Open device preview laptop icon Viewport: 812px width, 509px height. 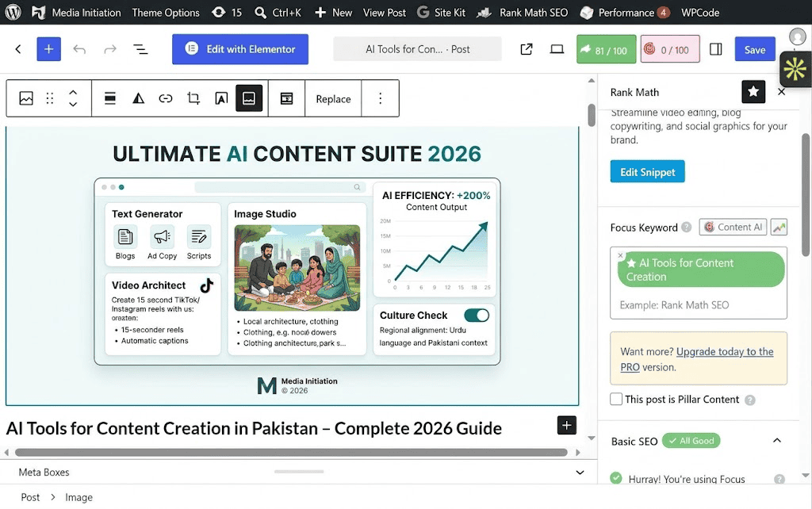(x=557, y=49)
